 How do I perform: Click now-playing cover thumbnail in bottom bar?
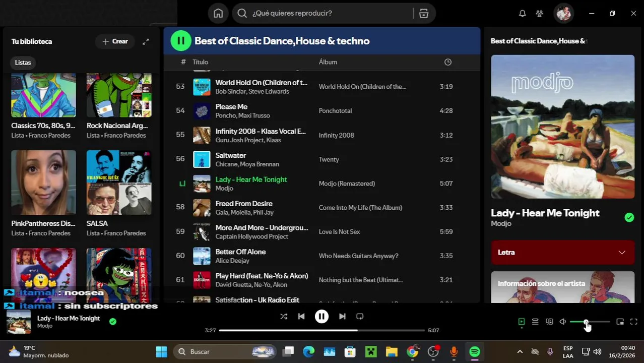tap(18, 322)
